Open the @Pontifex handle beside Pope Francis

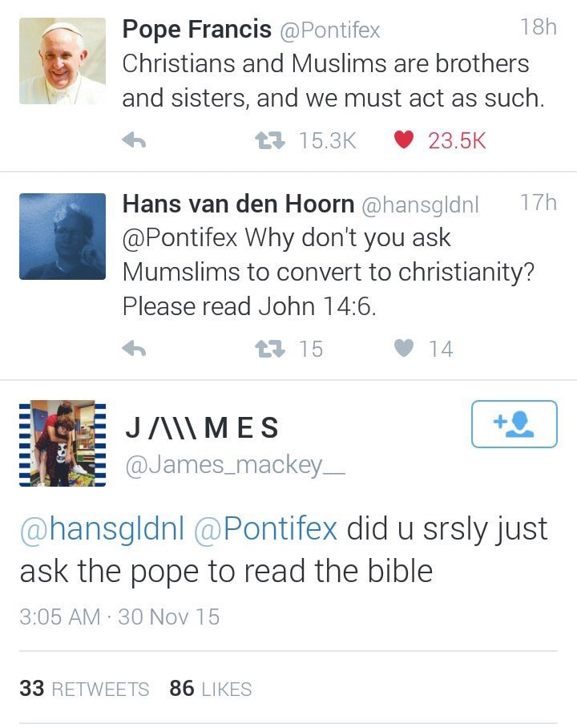tap(330, 31)
